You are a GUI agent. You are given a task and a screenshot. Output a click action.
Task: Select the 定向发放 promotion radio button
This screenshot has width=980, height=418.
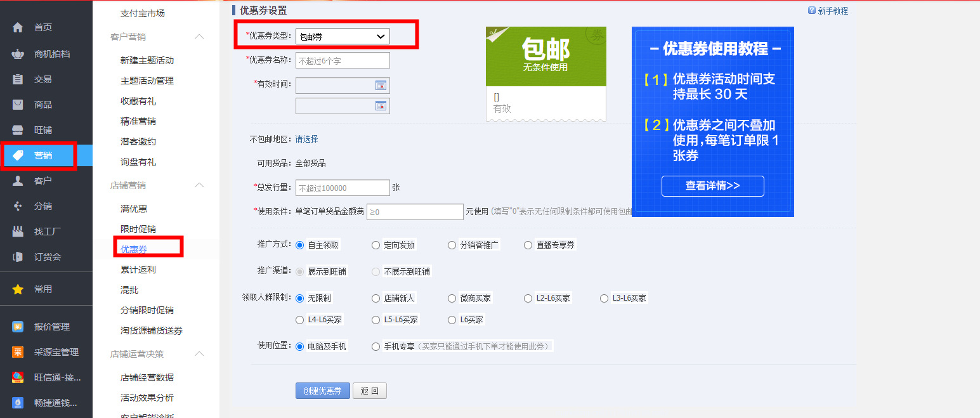tap(376, 245)
